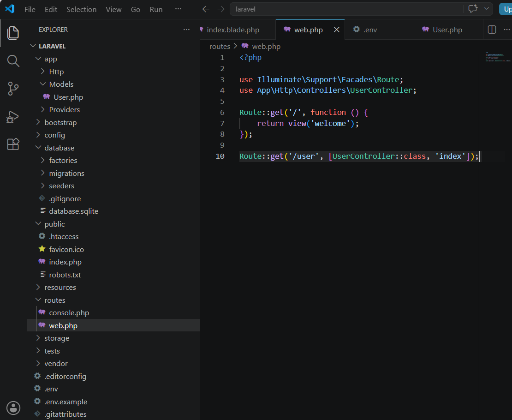Select web.php in the explorer tree
This screenshot has width=512, height=420.
click(x=113, y=325)
